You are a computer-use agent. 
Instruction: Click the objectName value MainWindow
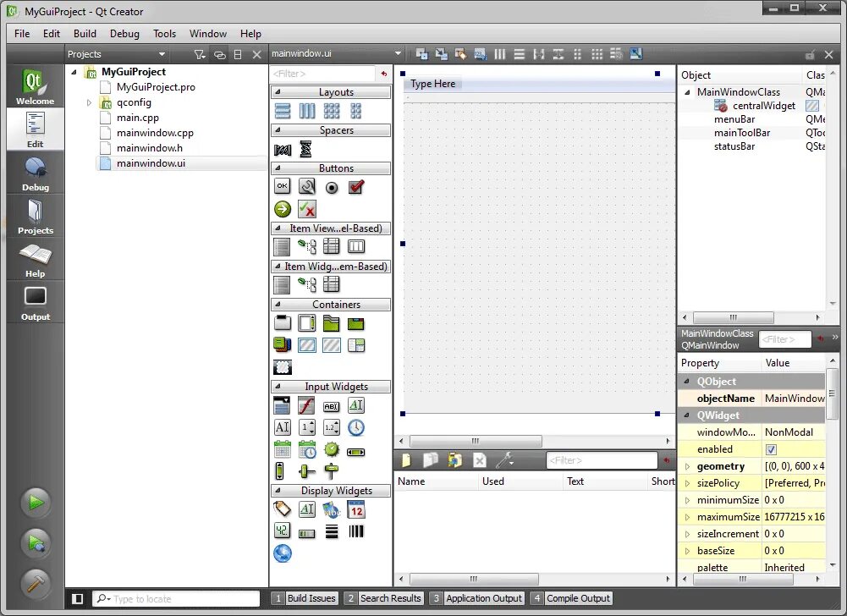794,399
